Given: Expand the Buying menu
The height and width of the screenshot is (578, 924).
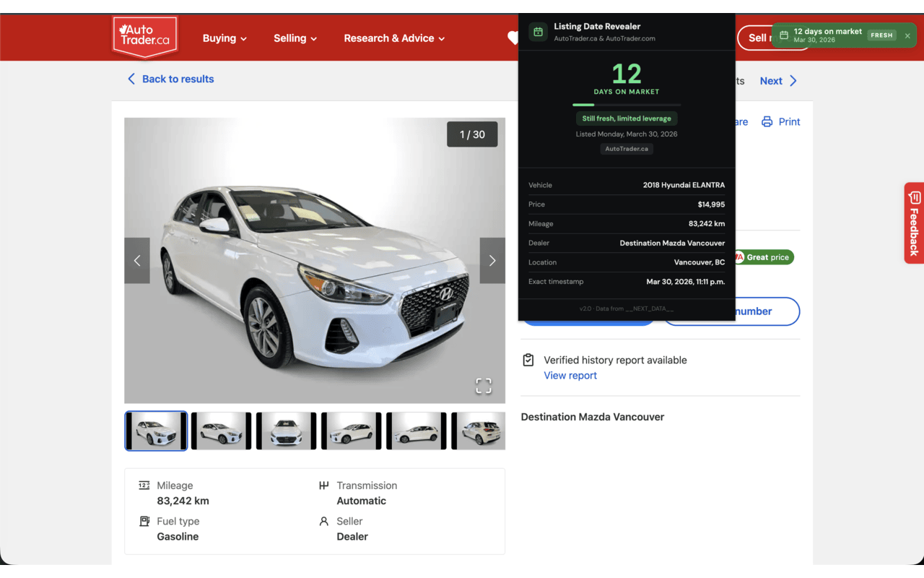Looking at the screenshot, I should pyautogui.click(x=225, y=38).
